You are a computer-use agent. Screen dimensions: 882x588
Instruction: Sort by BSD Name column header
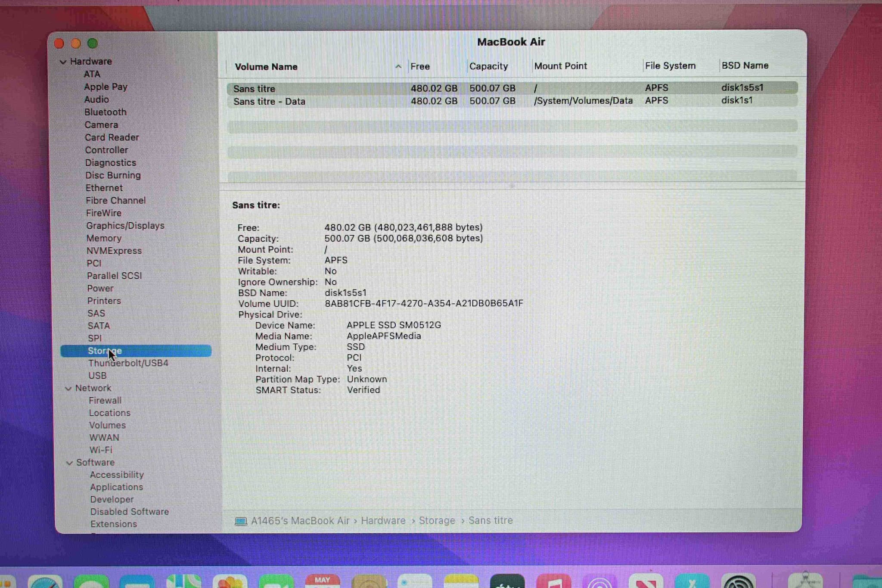pos(745,65)
